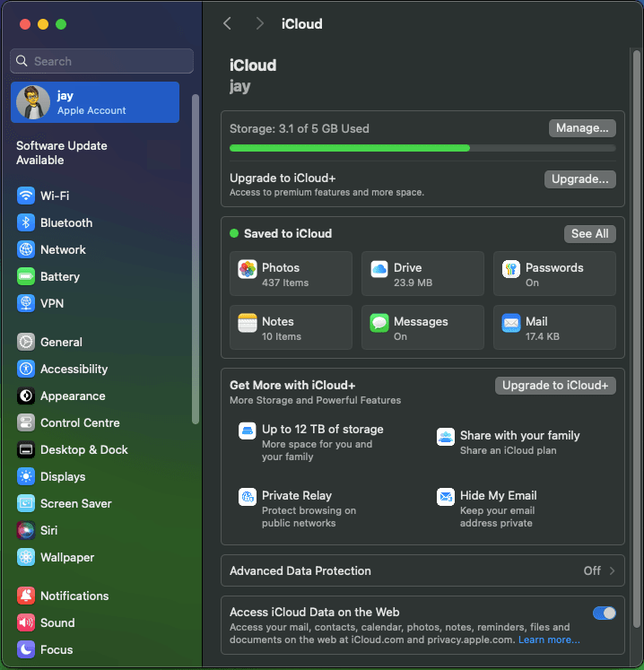Screen dimensions: 644x670
Task: Toggle Access iCloud Data on the Web
Action: click(x=605, y=613)
